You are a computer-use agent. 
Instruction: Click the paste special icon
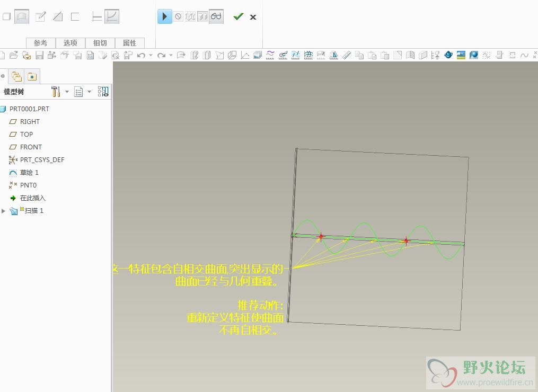pos(385,55)
